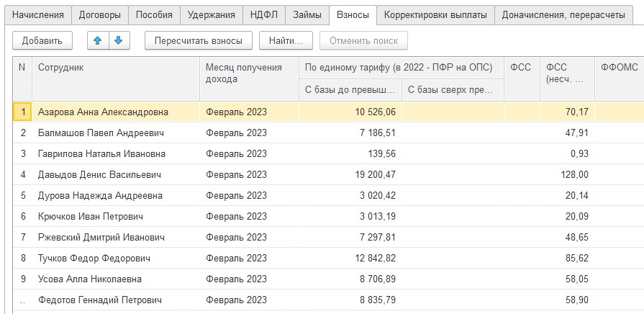The height and width of the screenshot is (314, 644).
Task: Click the Пересчитать взносы button
Action: [199, 41]
